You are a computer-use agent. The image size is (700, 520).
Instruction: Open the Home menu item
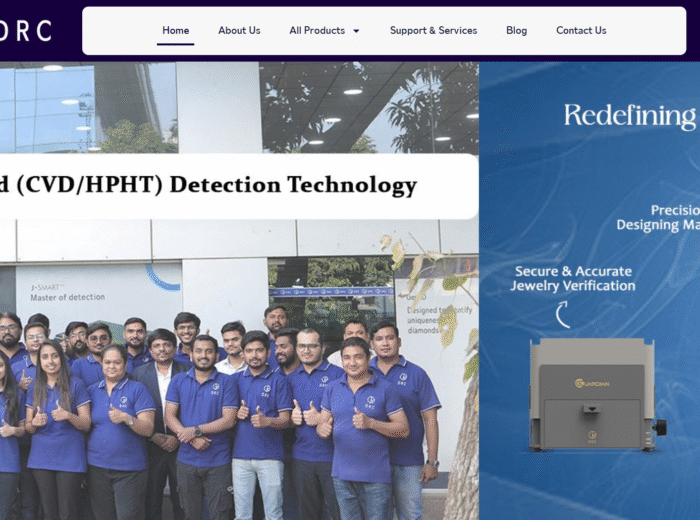(x=175, y=30)
